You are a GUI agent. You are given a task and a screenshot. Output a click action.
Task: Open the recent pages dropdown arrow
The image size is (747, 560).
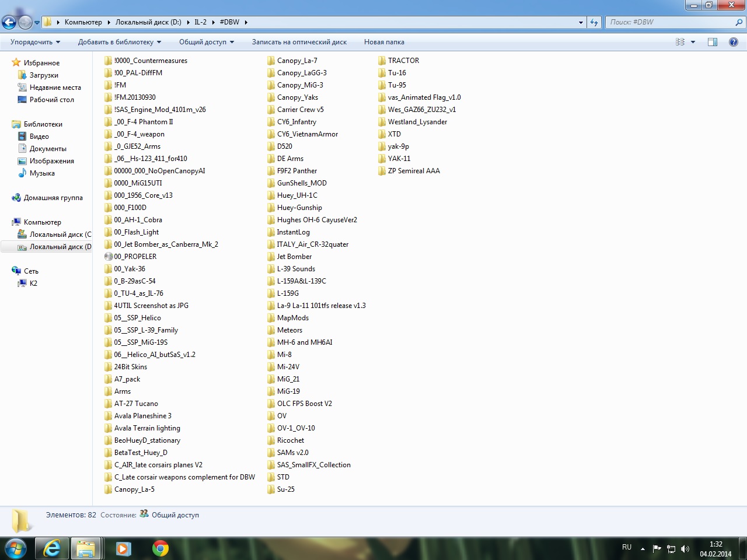click(37, 23)
